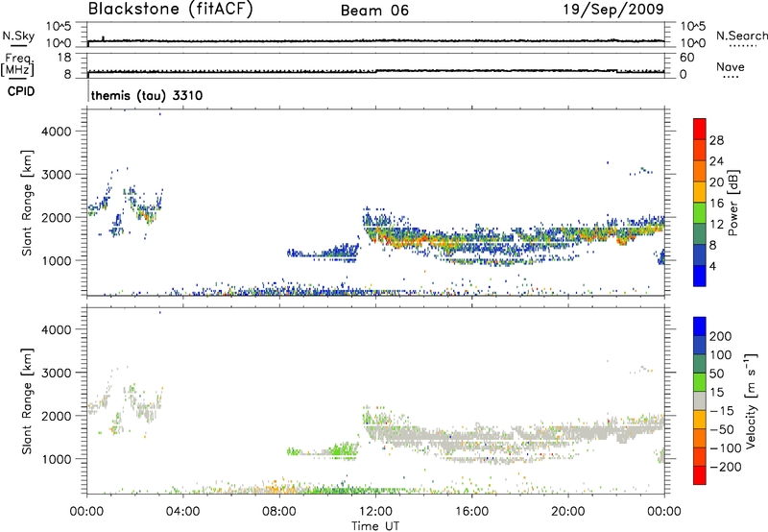Click the green velocity patch near 10:30 UT
The image size is (768, 532).
[343, 449]
